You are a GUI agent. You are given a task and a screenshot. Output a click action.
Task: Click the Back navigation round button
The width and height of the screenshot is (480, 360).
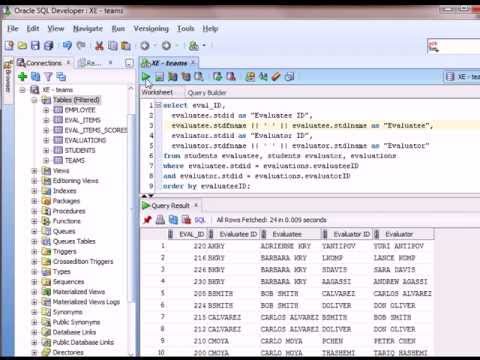coord(145,45)
